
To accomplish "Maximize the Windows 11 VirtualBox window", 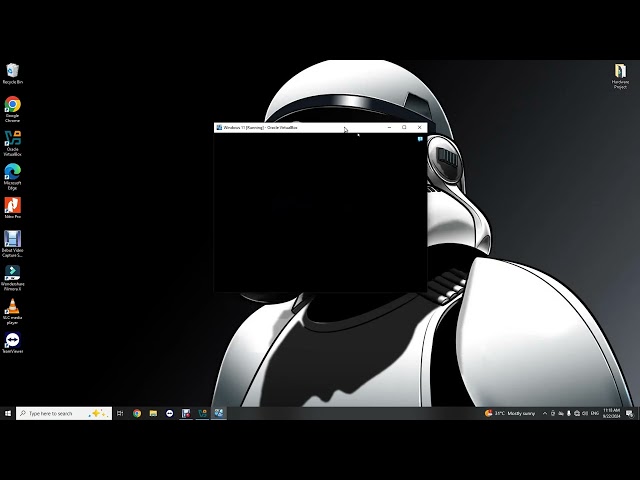I will [x=404, y=127].
